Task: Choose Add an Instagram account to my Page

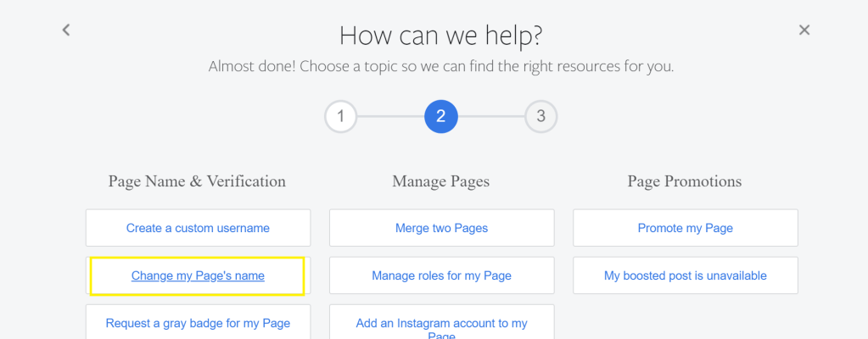Action: point(441,324)
